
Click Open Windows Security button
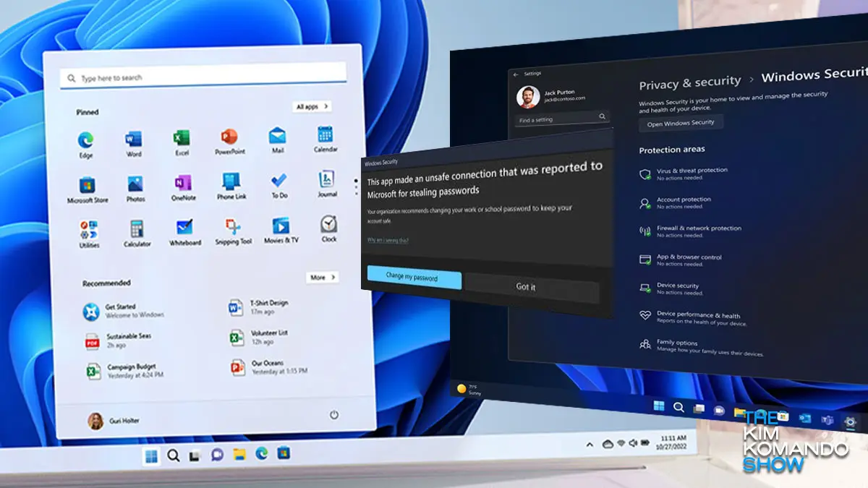coord(681,123)
